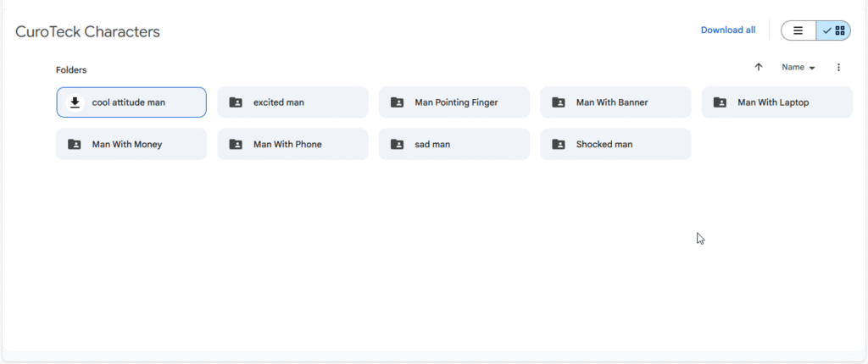
Task: Download all files link
Action: click(727, 30)
